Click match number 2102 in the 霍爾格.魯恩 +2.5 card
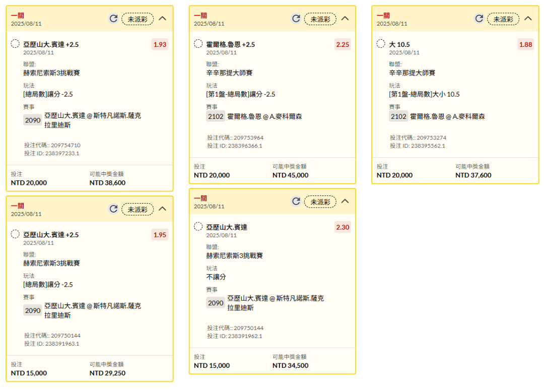 pyautogui.click(x=216, y=116)
